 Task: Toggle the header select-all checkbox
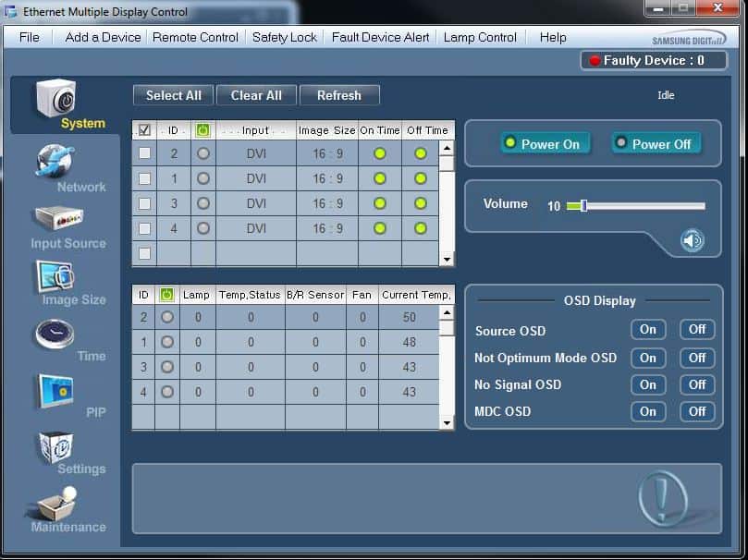tap(144, 130)
